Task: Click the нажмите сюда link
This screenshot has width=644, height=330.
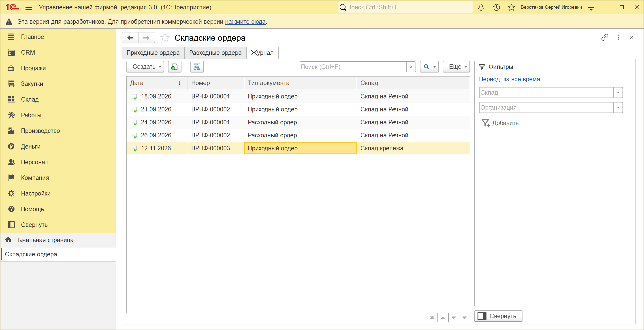Action: coord(245,22)
